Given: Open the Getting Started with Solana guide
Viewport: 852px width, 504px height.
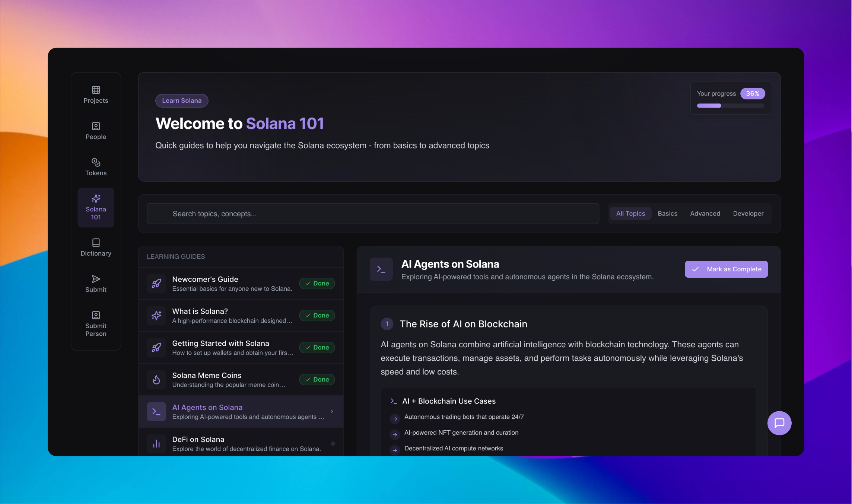Looking at the screenshot, I should click(x=241, y=347).
